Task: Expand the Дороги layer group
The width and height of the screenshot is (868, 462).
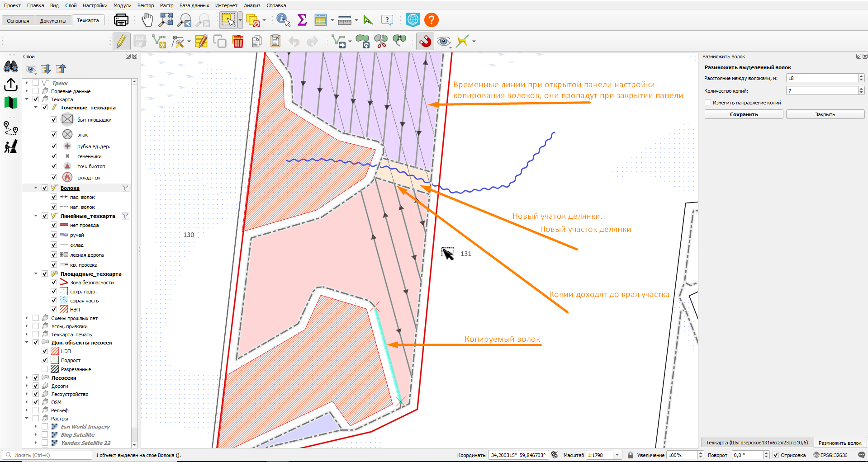Action: pyautogui.click(x=27, y=386)
